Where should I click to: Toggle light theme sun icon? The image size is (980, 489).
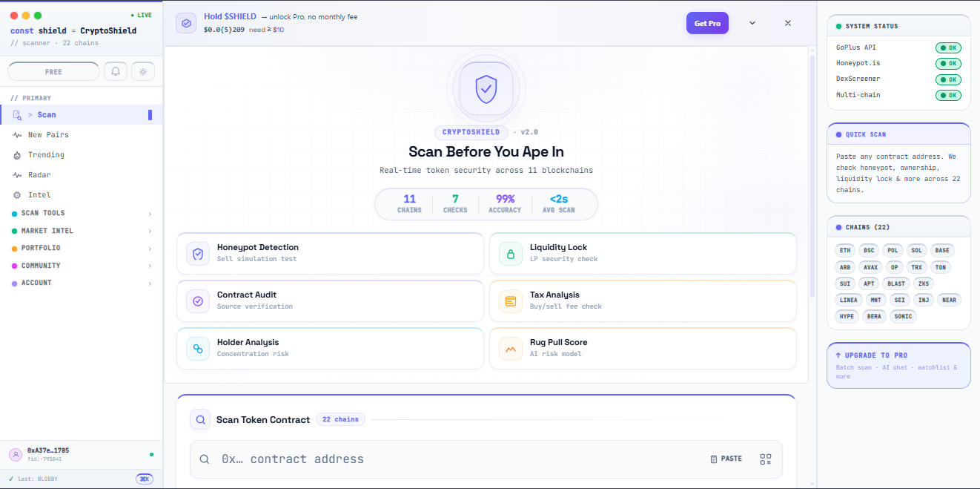143,71
